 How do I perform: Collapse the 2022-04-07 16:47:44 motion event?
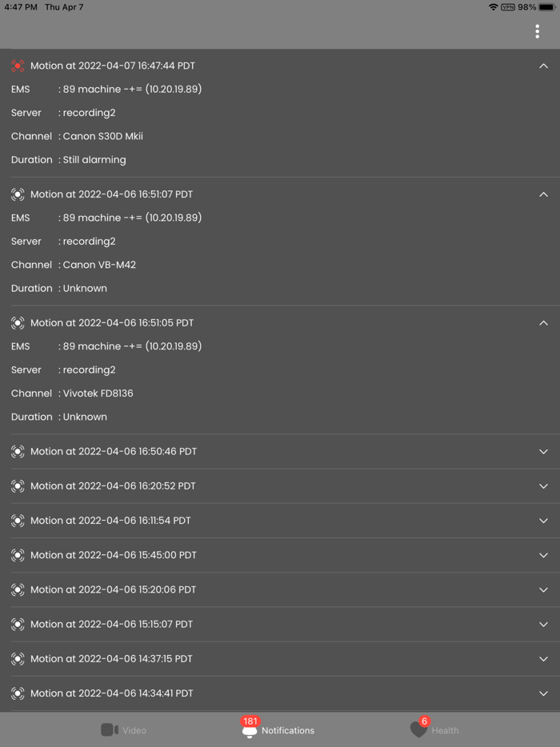[x=543, y=66]
